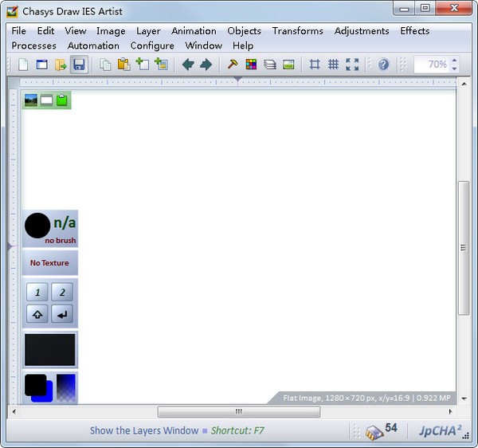The image size is (478, 448).
Task: Click the crop-frame toolbar icon
Action: coord(315,65)
